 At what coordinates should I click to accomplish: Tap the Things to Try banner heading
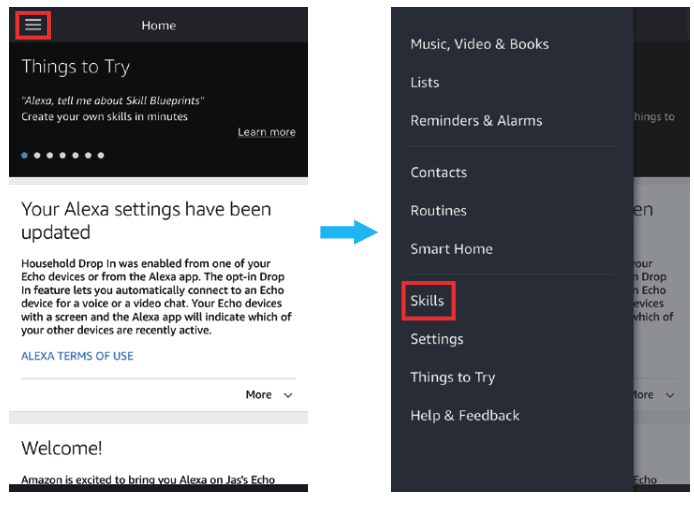click(76, 67)
